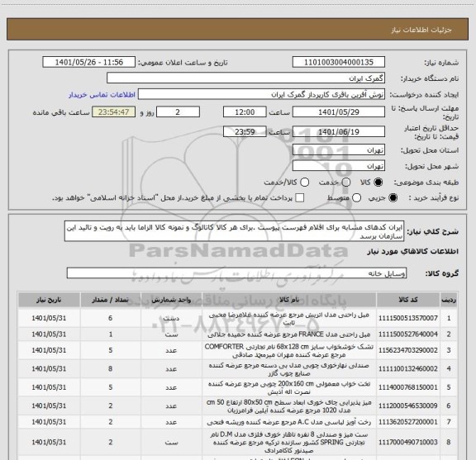Click the مبل راحتی مدل اتریش item name
This screenshot has height=460, width=476.
[x=289, y=319]
